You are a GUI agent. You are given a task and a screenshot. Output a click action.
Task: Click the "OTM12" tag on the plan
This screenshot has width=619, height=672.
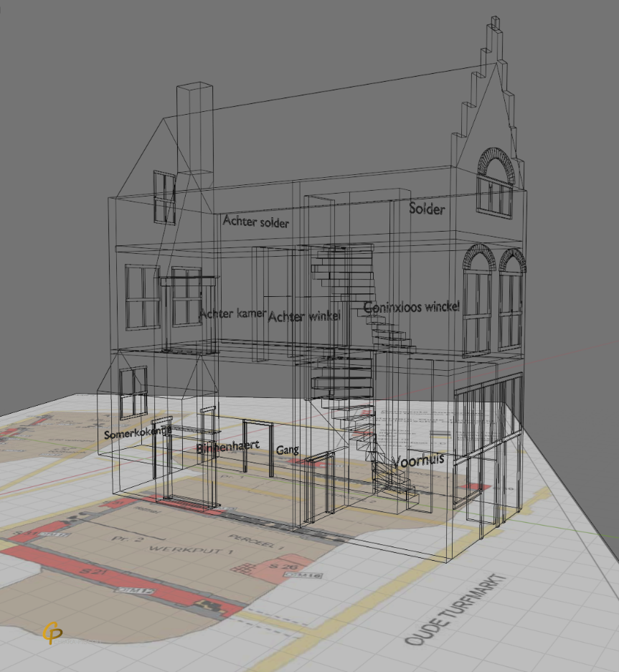pyautogui.click(x=136, y=591)
